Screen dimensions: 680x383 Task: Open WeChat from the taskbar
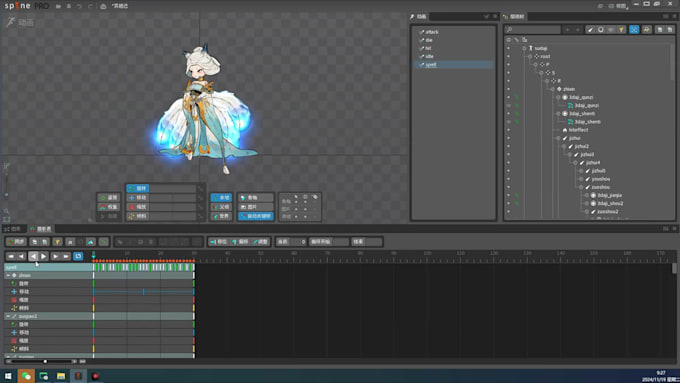tap(26, 376)
